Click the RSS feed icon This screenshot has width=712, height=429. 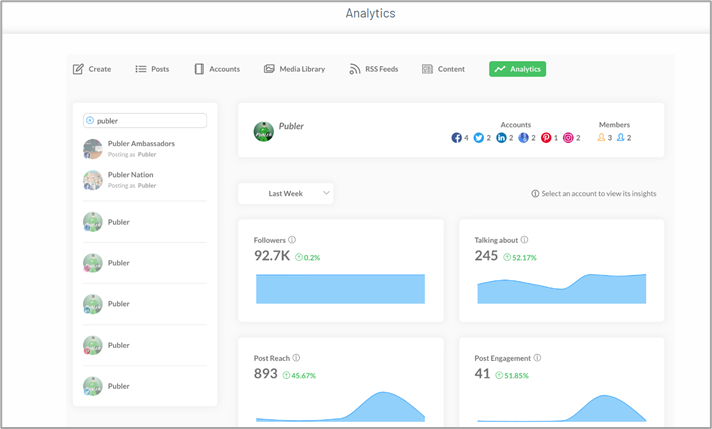(x=355, y=69)
